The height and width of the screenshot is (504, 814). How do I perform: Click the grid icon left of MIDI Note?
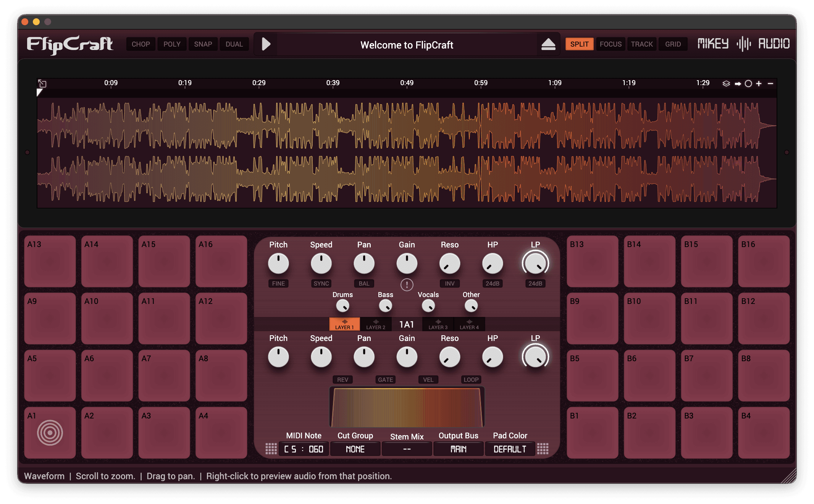(x=271, y=449)
